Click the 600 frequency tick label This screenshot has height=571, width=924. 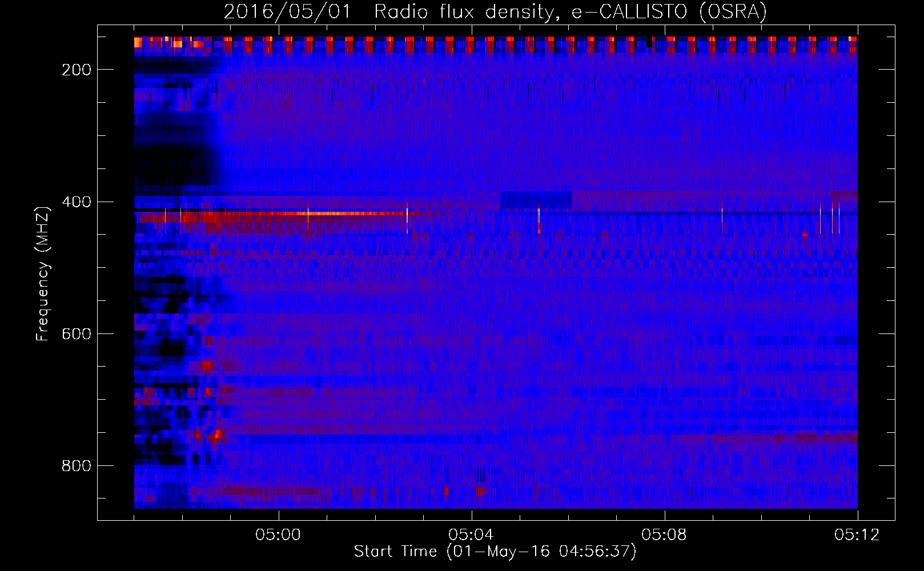point(77,334)
